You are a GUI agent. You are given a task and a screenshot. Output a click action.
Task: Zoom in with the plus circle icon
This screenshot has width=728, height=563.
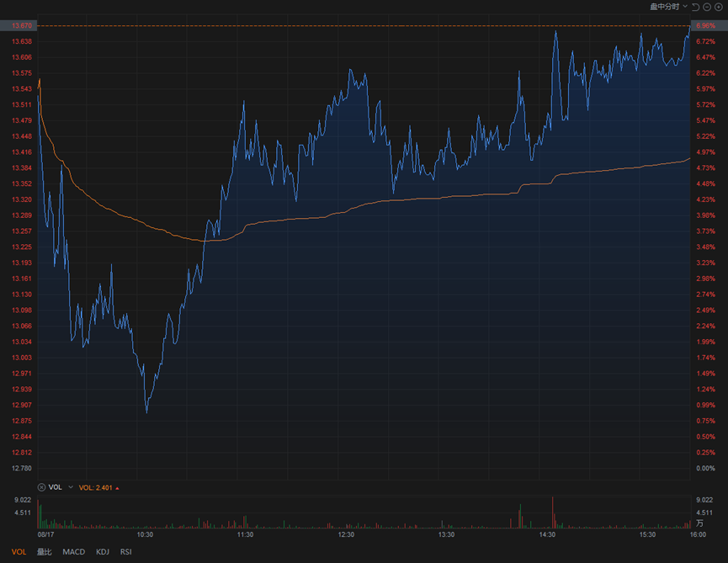pyautogui.click(x=720, y=7)
